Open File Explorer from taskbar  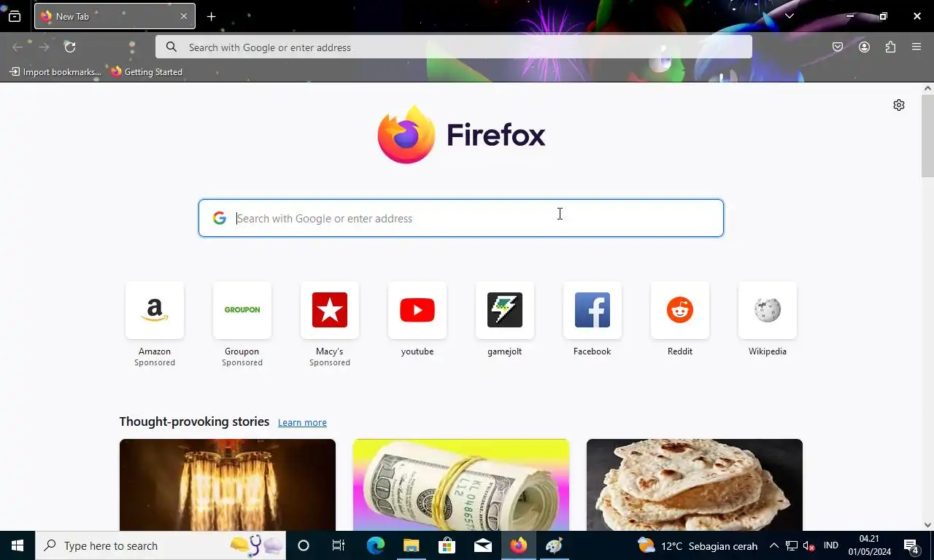tap(411, 545)
